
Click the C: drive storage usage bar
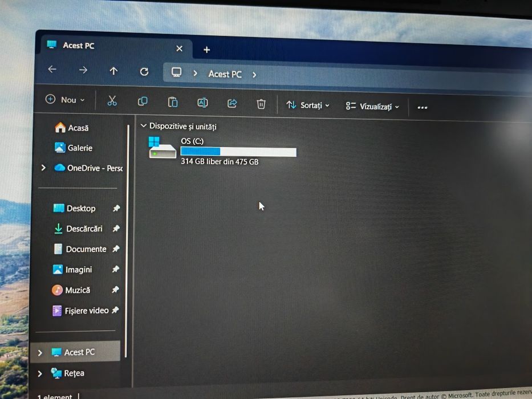click(x=238, y=152)
